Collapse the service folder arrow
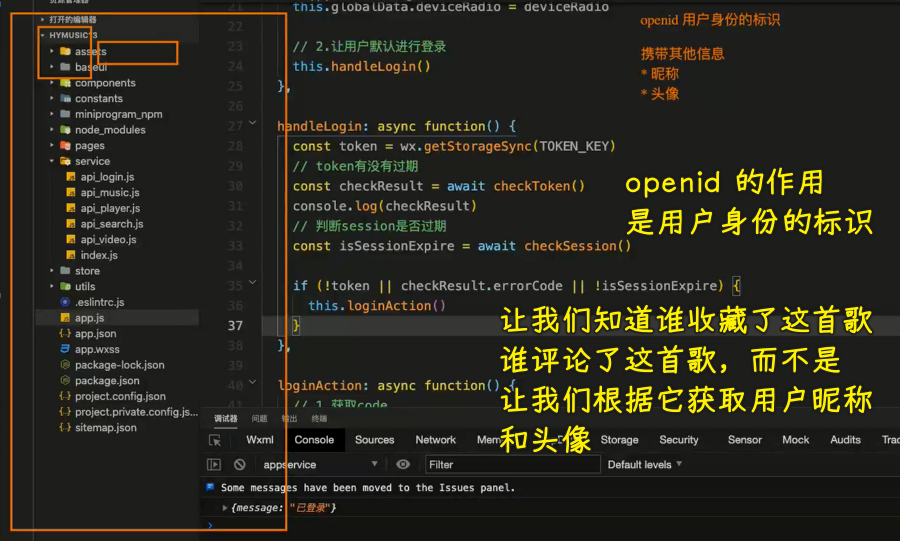The width and height of the screenshot is (900, 541). click(x=52, y=161)
